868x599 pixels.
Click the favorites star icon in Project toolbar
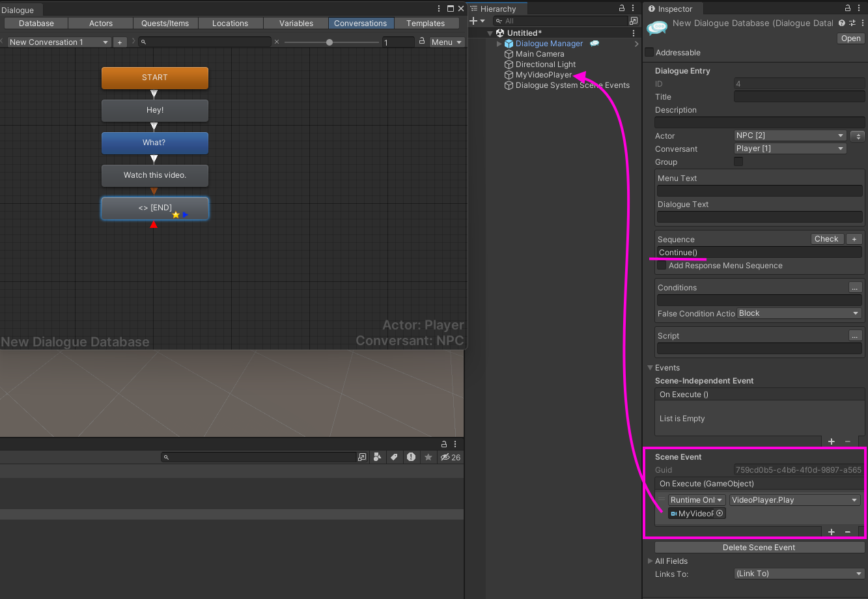(x=428, y=457)
